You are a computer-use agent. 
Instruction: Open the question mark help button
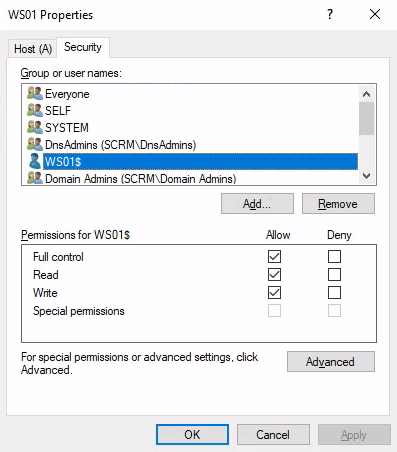tap(330, 14)
